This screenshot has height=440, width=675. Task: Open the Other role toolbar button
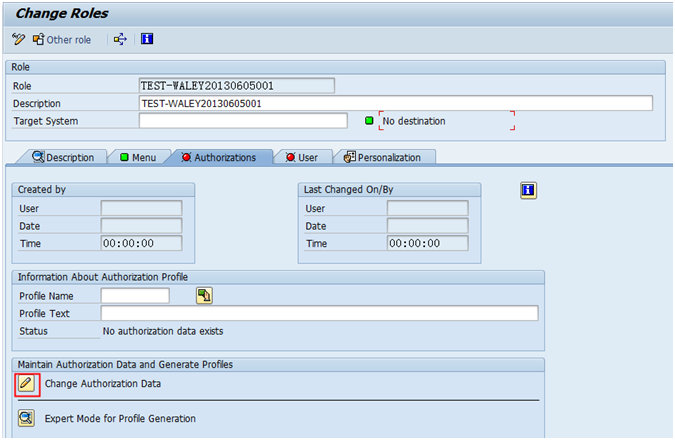pyautogui.click(x=62, y=40)
